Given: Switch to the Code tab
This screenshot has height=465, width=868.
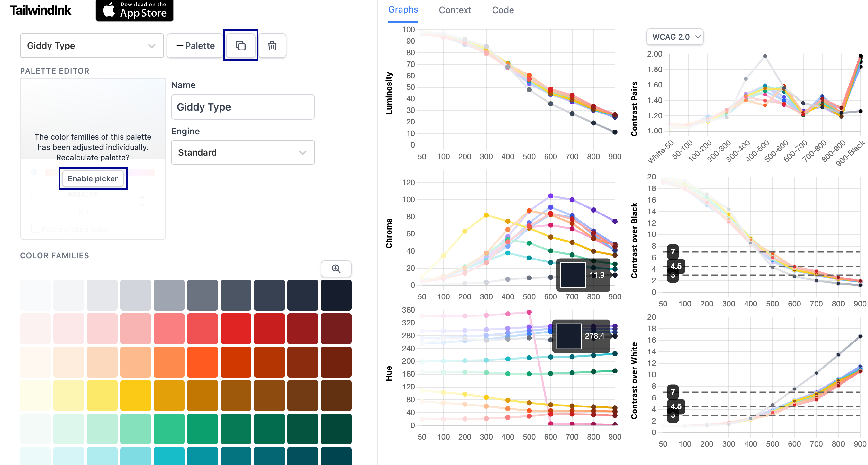Looking at the screenshot, I should 502,10.
